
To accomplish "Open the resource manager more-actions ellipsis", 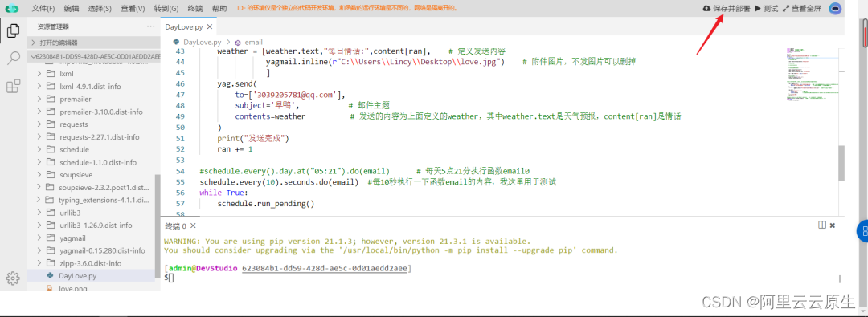I will [150, 26].
